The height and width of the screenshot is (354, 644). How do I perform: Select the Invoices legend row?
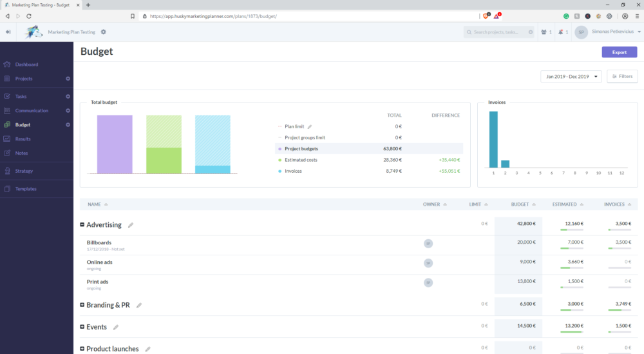tap(369, 171)
